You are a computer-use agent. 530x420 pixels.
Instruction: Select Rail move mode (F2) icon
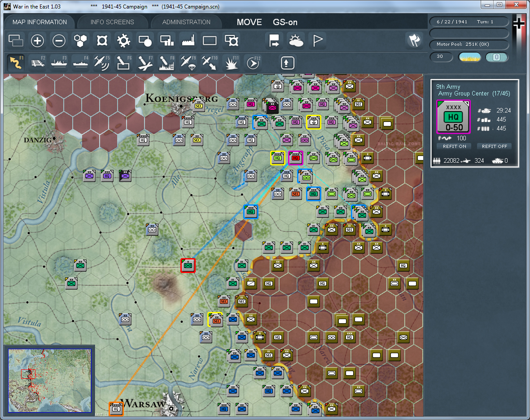click(38, 63)
